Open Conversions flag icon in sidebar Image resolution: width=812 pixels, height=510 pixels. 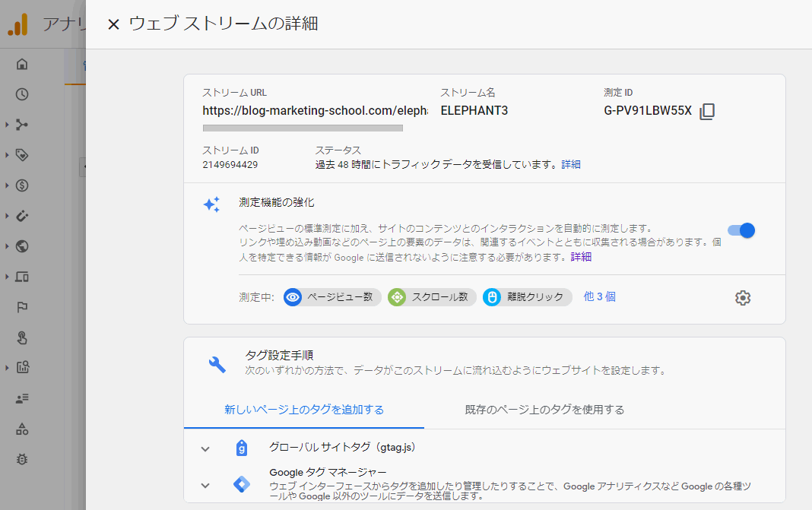click(x=22, y=307)
